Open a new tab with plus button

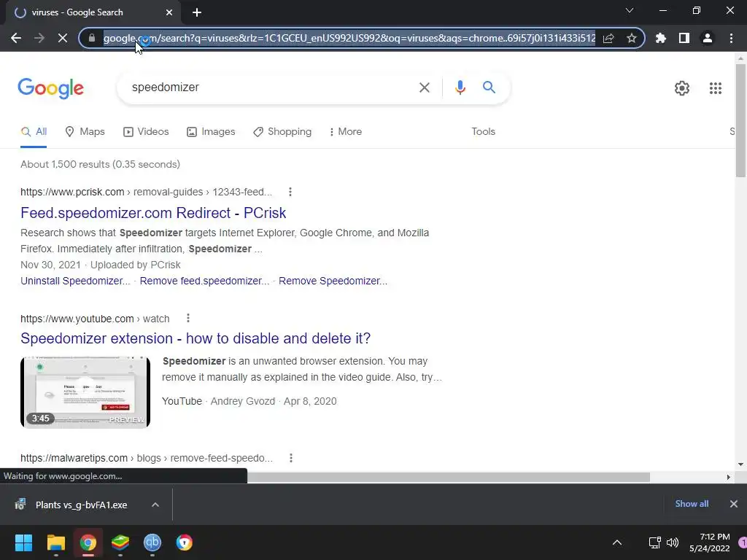197,13
